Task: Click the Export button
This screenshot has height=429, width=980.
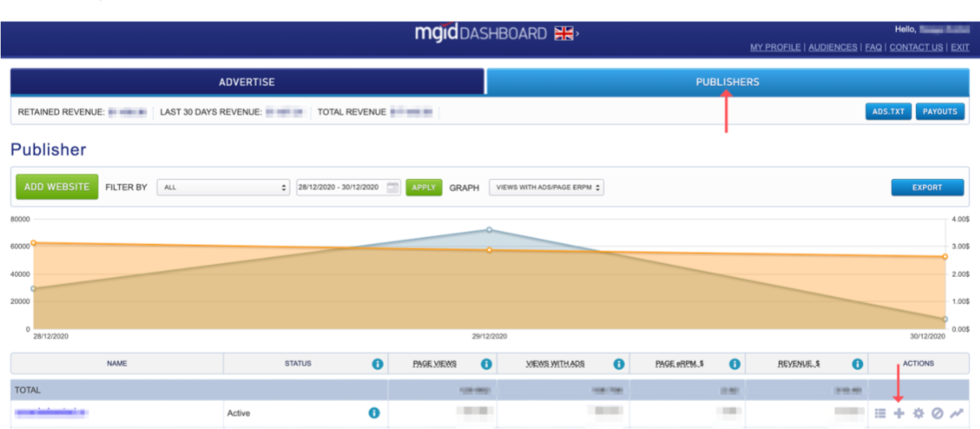Action: [x=927, y=187]
